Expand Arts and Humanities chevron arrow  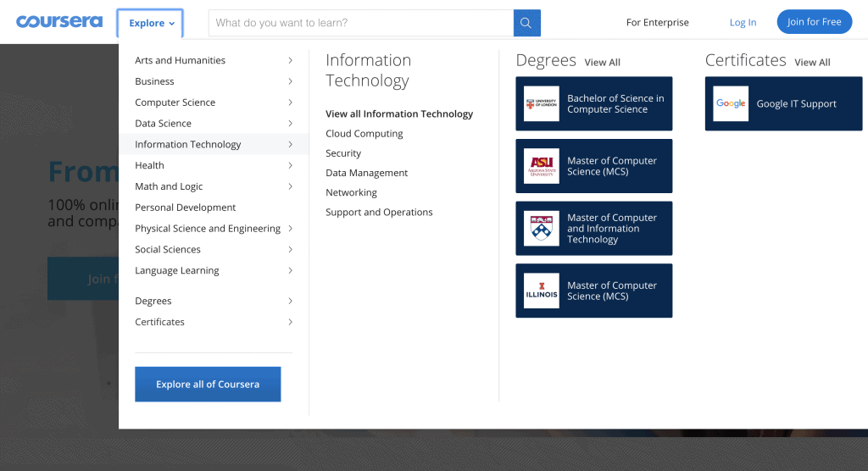click(x=290, y=60)
